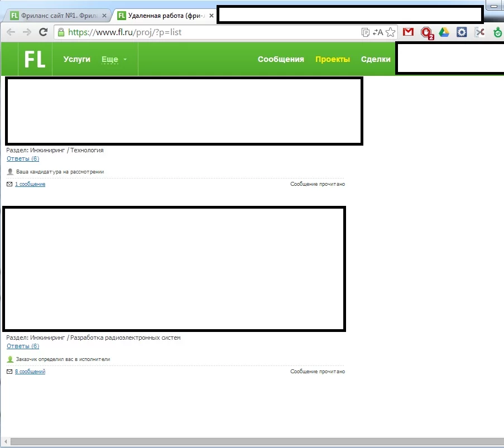Close the Удаленная работа tab
Viewport: 504px width, 448px height.
[x=211, y=16]
